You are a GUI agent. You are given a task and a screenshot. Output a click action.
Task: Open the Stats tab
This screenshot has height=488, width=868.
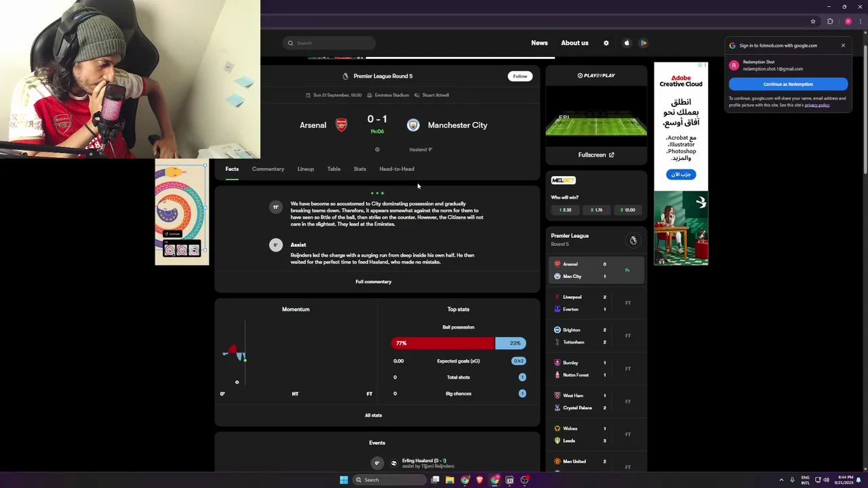coord(360,169)
